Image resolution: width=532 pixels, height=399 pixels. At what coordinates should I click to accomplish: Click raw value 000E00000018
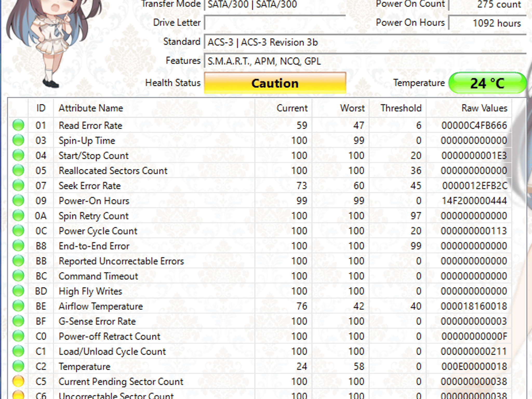474,367
